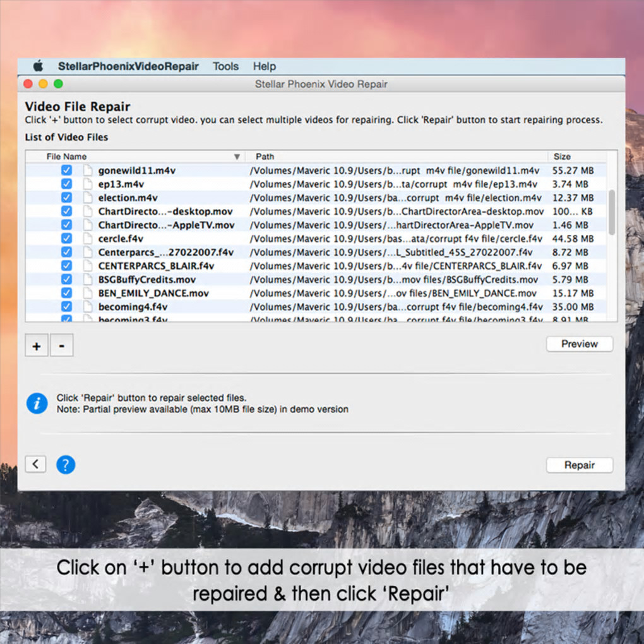Uncheck the becoming4.f4v checkbox
This screenshot has width=644, height=644.
click(x=66, y=306)
